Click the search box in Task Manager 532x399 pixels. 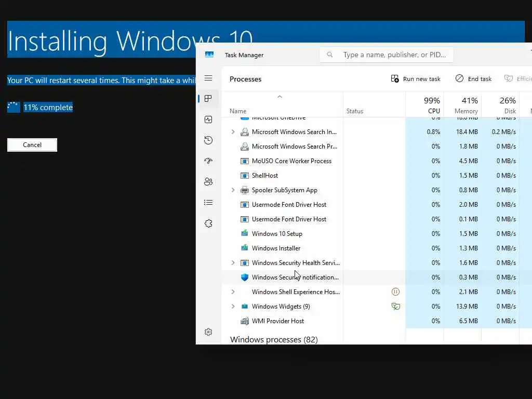(387, 55)
